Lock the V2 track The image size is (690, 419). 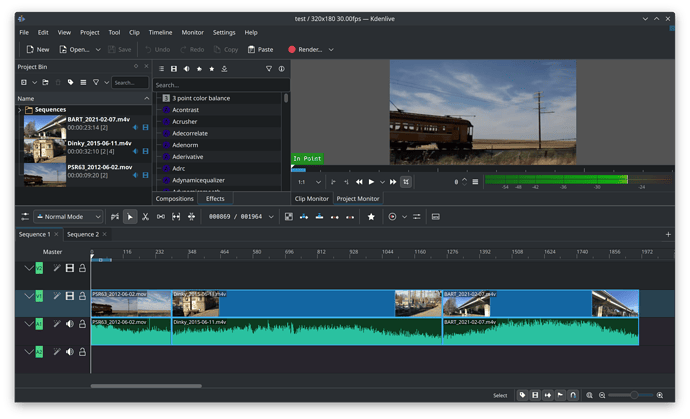pyautogui.click(x=82, y=268)
